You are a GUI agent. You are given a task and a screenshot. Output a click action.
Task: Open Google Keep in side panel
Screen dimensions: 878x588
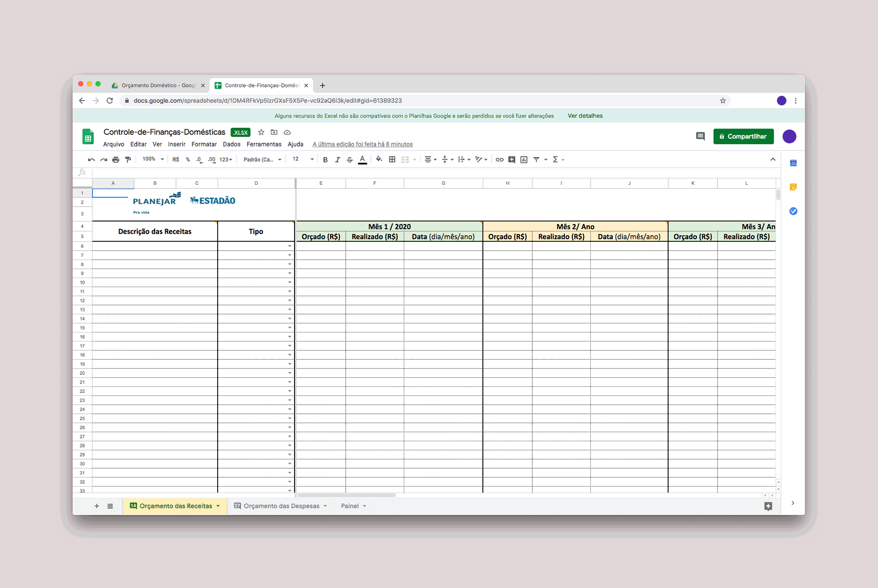point(793,187)
